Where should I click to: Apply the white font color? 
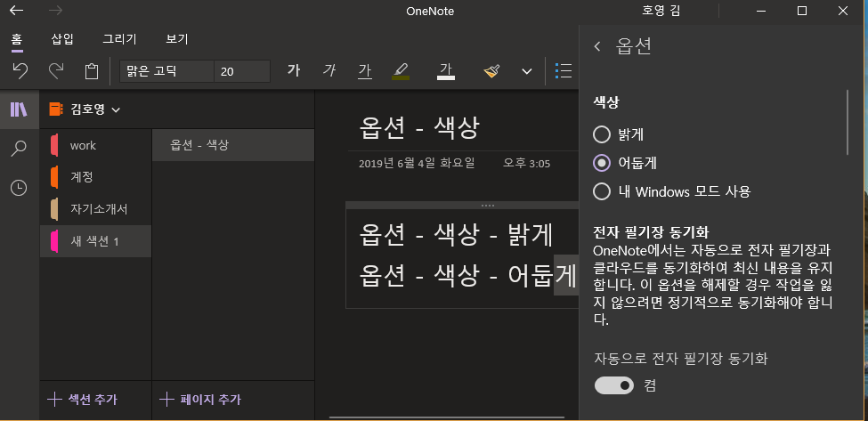[x=446, y=71]
